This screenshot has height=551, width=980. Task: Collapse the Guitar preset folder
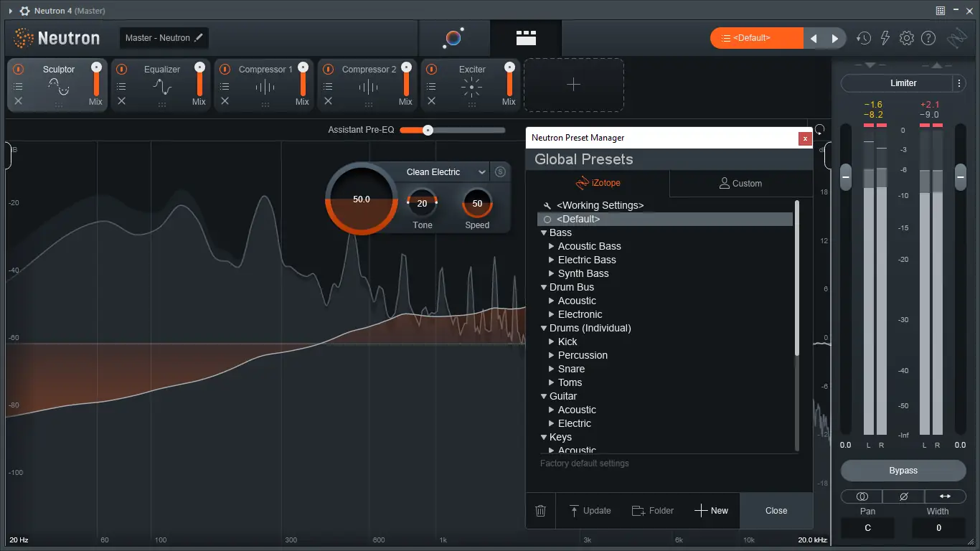point(544,396)
